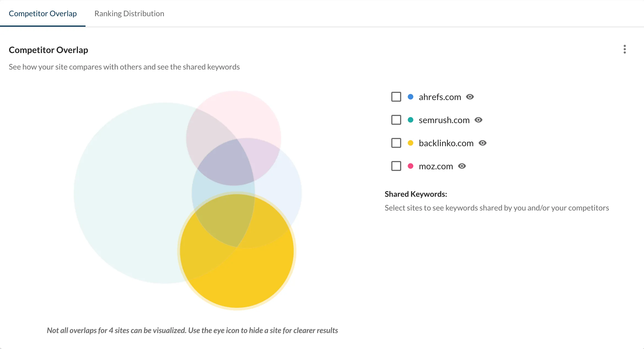Tick the moz.com checkbox
Viewport: 644px width, 349px height.
[x=396, y=166]
